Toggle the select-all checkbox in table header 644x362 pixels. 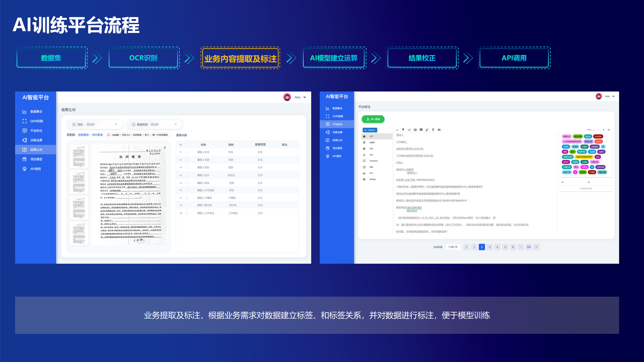[x=187, y=145]
